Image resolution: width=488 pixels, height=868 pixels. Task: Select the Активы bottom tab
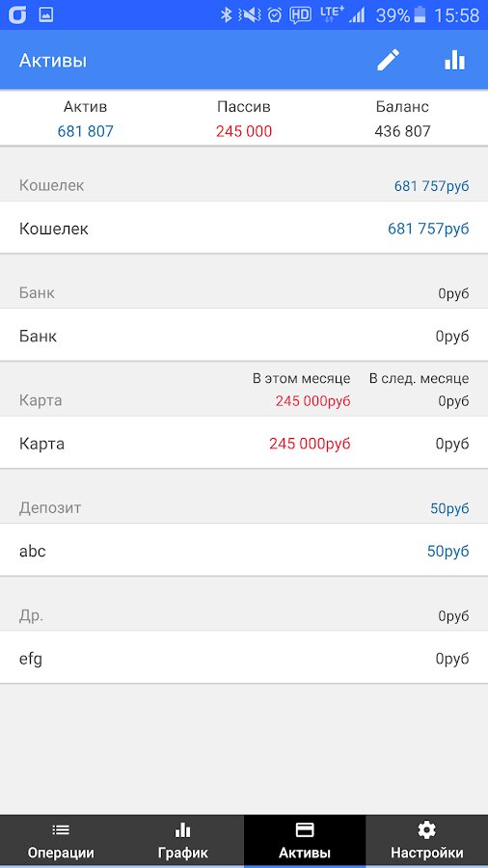tap(305, 841)
